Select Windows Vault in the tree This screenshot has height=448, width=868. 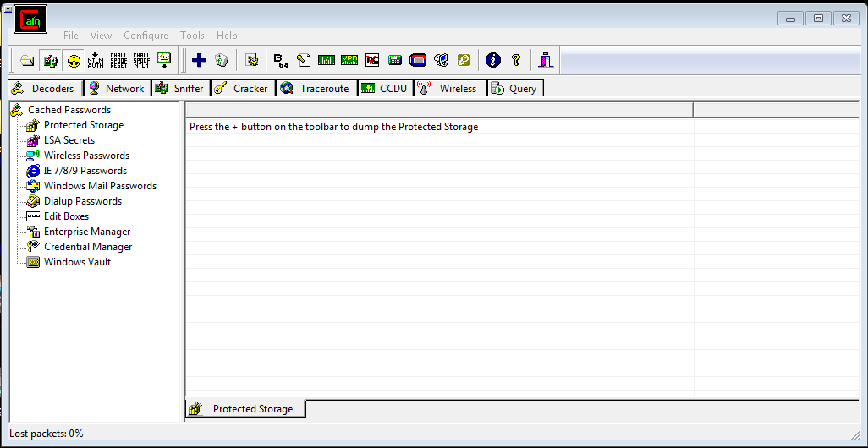(x=78, y=262)
